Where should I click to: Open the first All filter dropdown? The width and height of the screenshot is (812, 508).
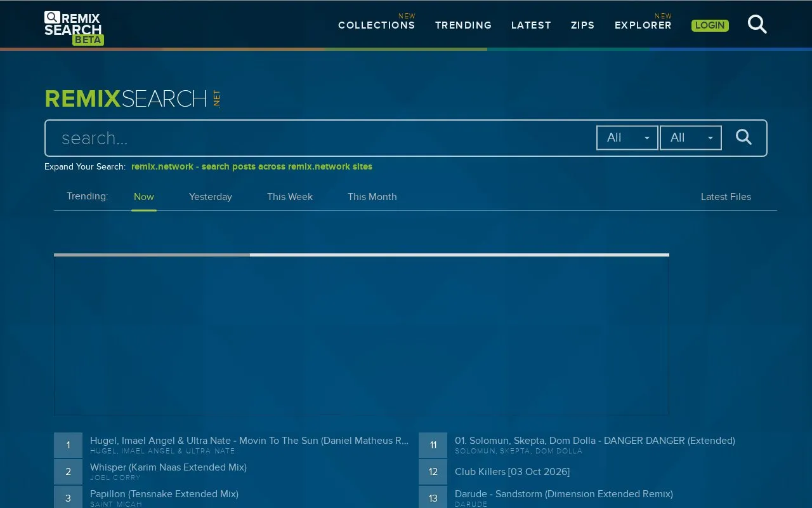[627, 138]
